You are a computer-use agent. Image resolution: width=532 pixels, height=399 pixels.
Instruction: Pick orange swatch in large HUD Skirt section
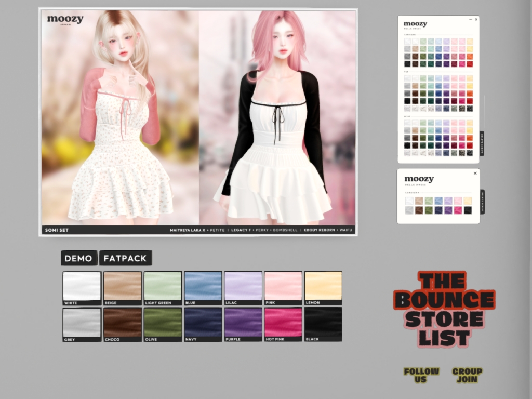470,138
